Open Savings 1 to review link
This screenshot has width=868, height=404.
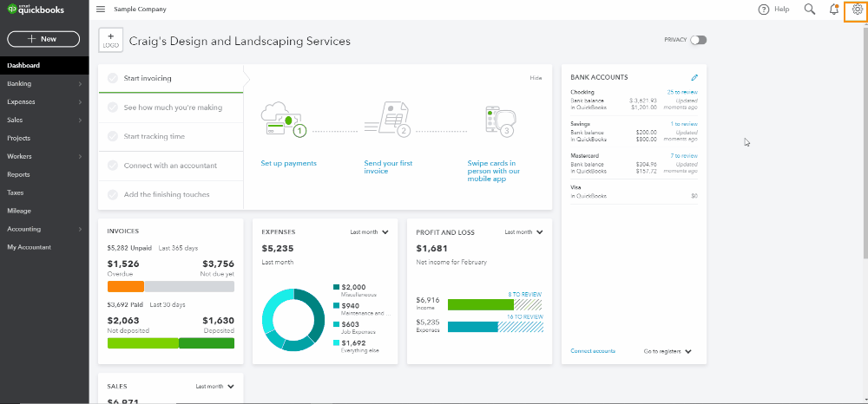[x=684, y=124]
